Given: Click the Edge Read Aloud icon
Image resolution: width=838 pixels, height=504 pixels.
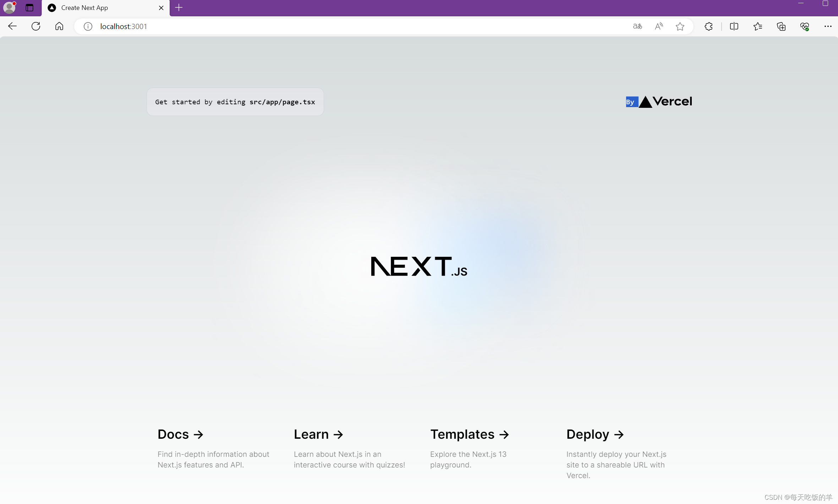Looking at the screenshot, I should (x=658, y=26).
